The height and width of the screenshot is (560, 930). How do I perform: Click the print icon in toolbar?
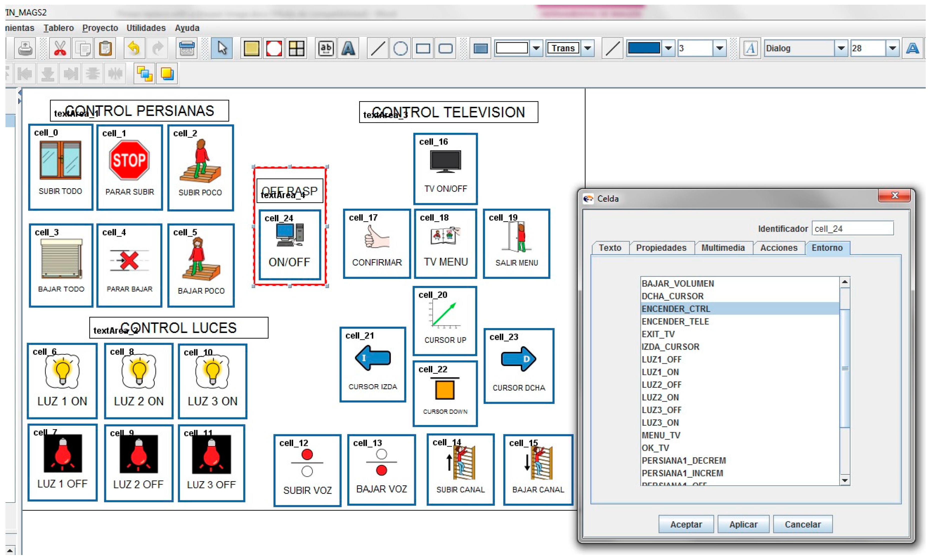click(x=25, y=49)
